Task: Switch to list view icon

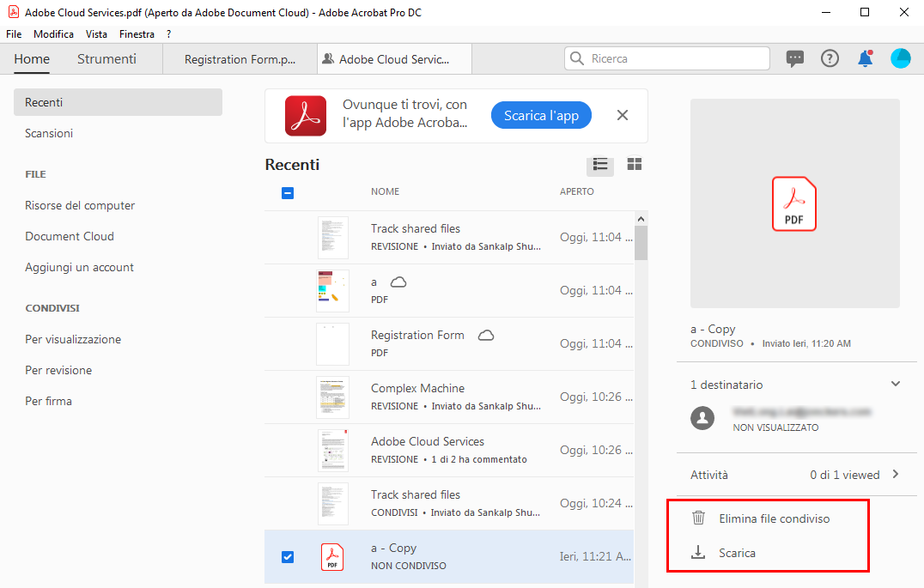Action: coord(600,164)
